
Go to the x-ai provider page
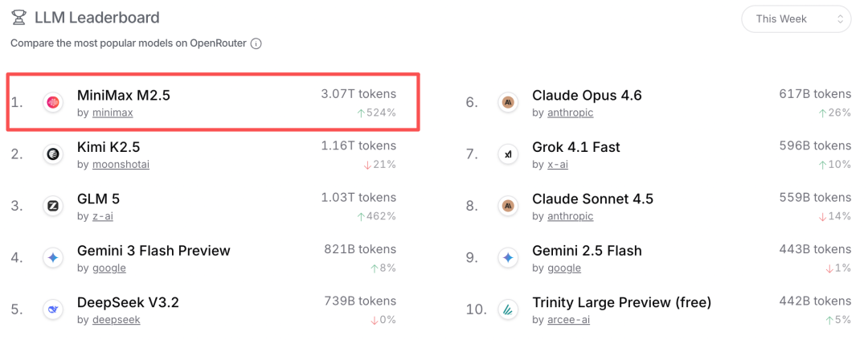click(558, 165)
